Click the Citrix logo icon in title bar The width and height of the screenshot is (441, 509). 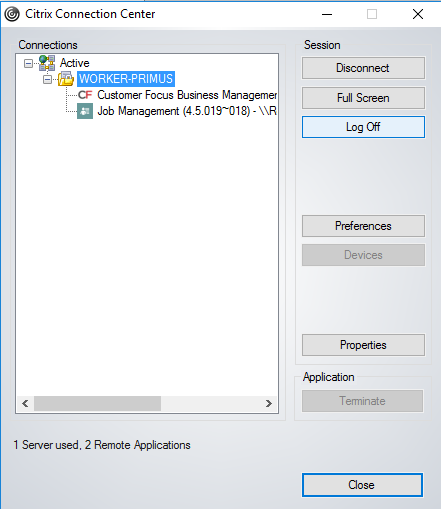(12, 14)
